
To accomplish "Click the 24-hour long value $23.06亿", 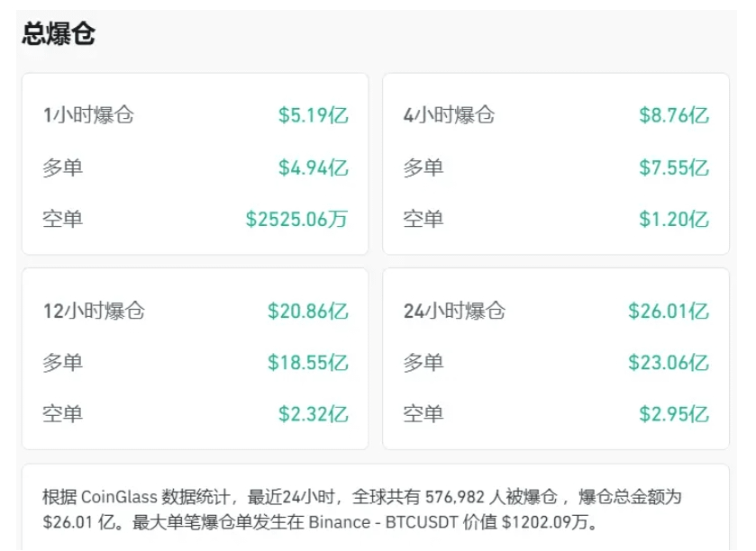I will pos(669,363).
